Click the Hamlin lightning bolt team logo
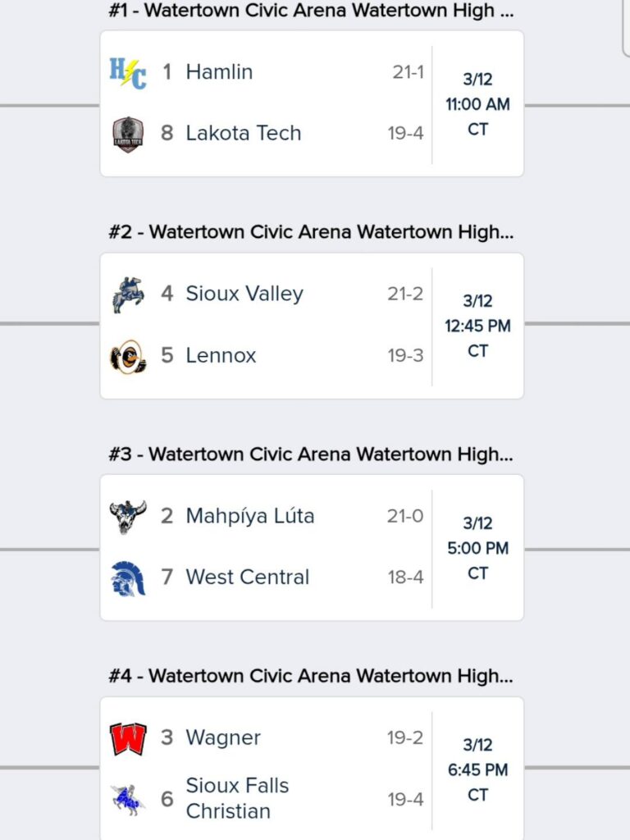630x840 pixels. 128,72
